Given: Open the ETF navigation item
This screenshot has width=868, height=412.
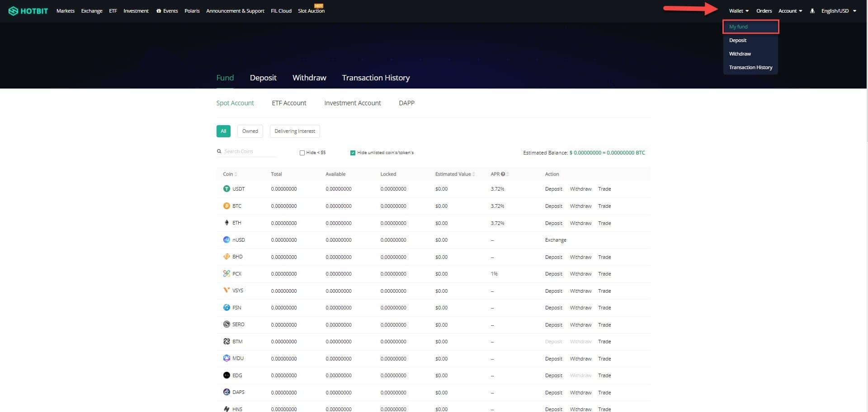Looking at the screenshot, I should (113, 11).
